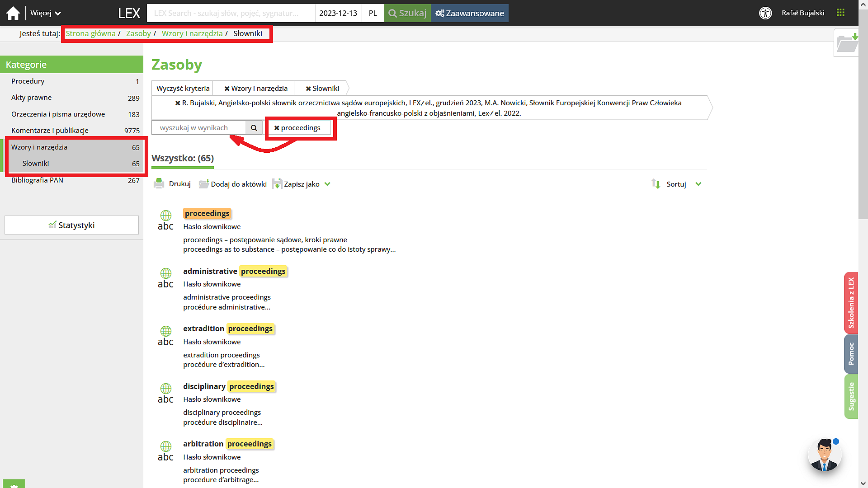Open the Pomoc side tab
Viewport: 868px width, 488px height.
851,354
